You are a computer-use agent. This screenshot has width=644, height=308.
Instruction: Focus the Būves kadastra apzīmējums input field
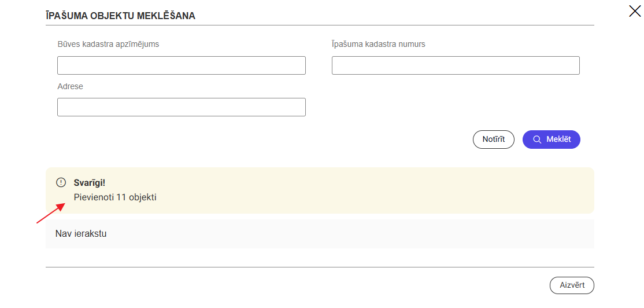point(181,65)
